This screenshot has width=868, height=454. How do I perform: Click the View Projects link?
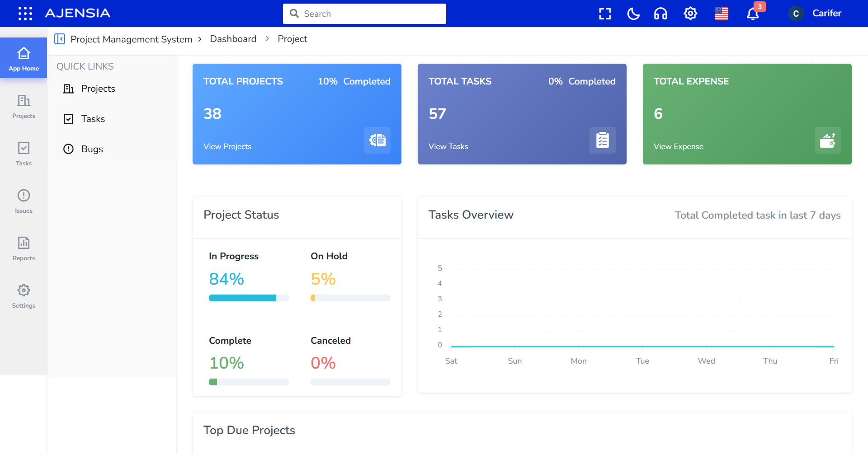(227, 146)
